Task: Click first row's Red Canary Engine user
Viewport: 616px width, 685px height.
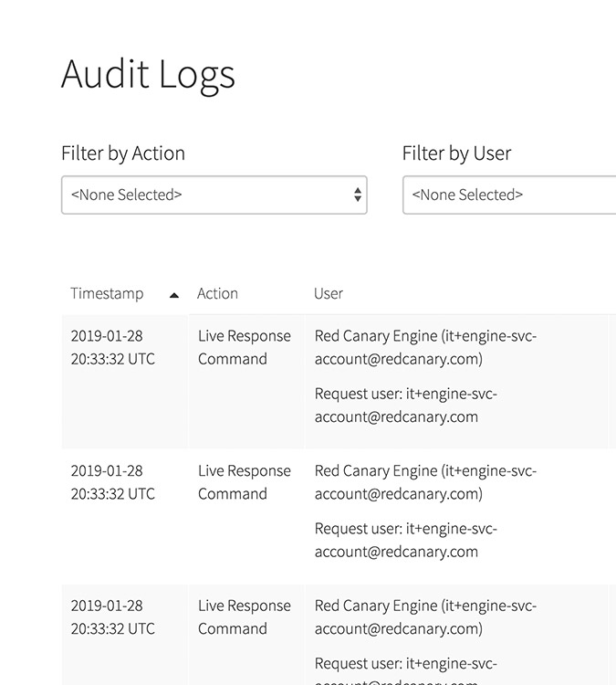Action: (425, 347)
